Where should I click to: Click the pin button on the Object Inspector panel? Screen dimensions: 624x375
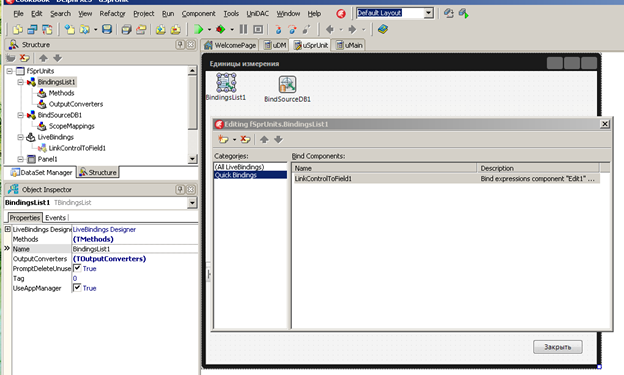180,189
